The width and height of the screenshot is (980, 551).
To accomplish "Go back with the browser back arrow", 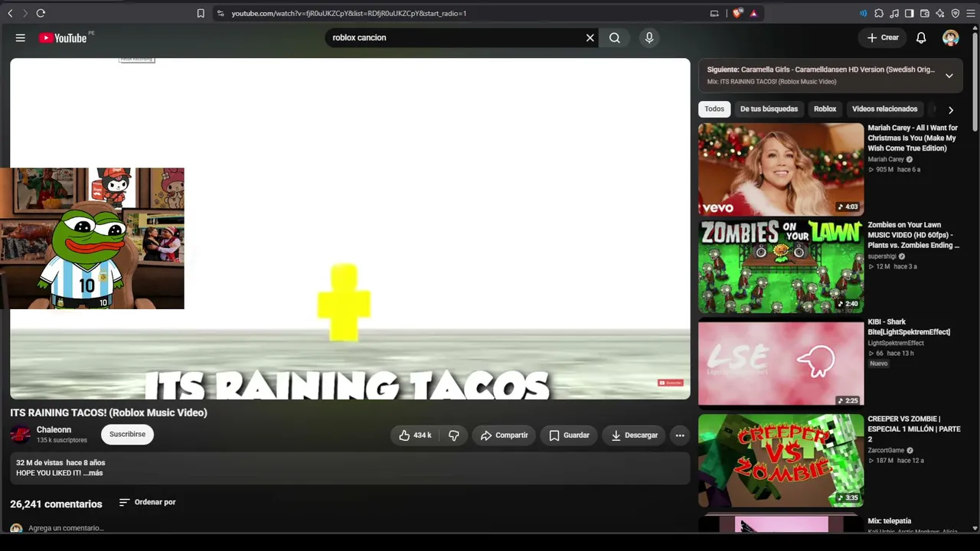I will click(10, 13).
